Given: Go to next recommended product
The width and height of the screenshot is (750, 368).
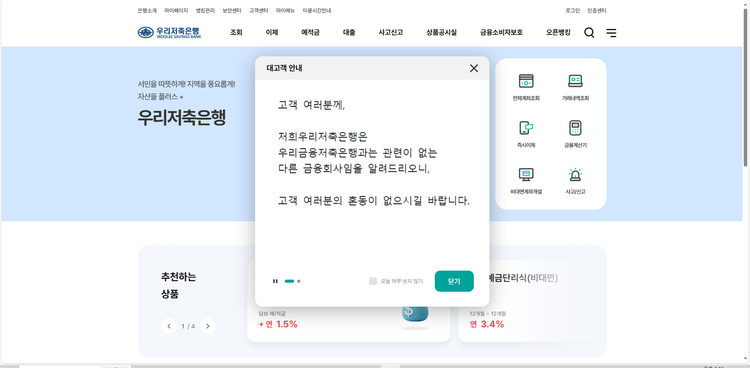Looking at the screenshot, I should [208, 326].
